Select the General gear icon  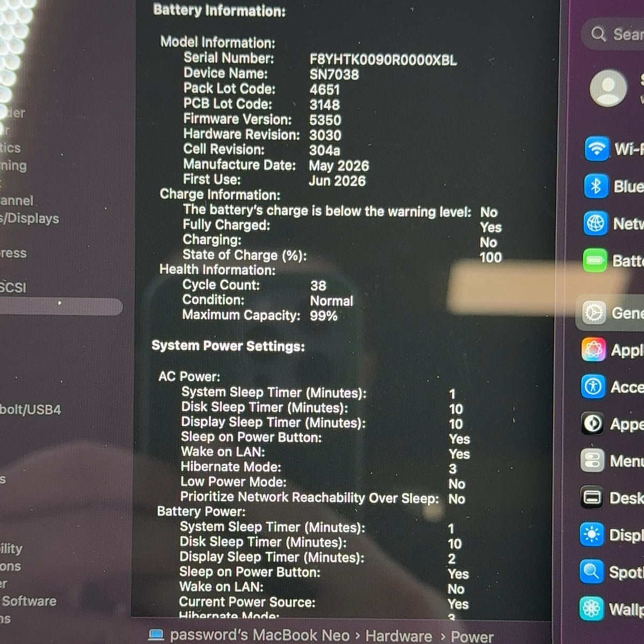(x=594, y=313)
